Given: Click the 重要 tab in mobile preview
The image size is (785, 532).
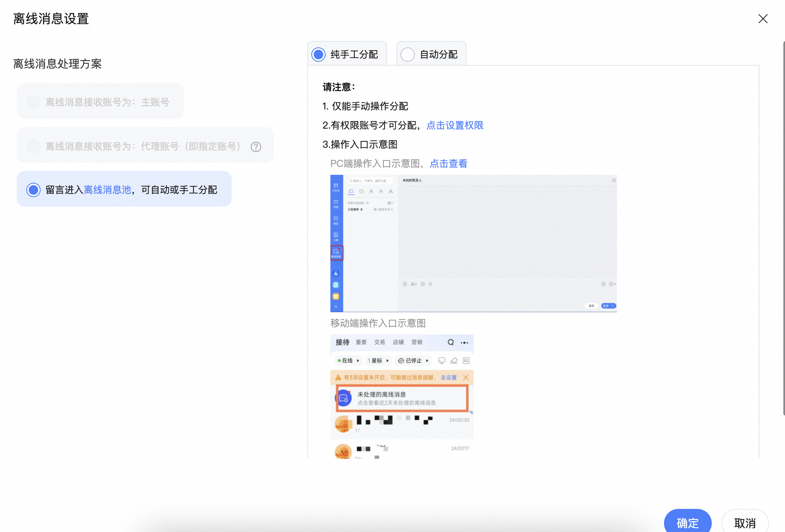Looking at the screenshot, I should [x=361, y=342].
